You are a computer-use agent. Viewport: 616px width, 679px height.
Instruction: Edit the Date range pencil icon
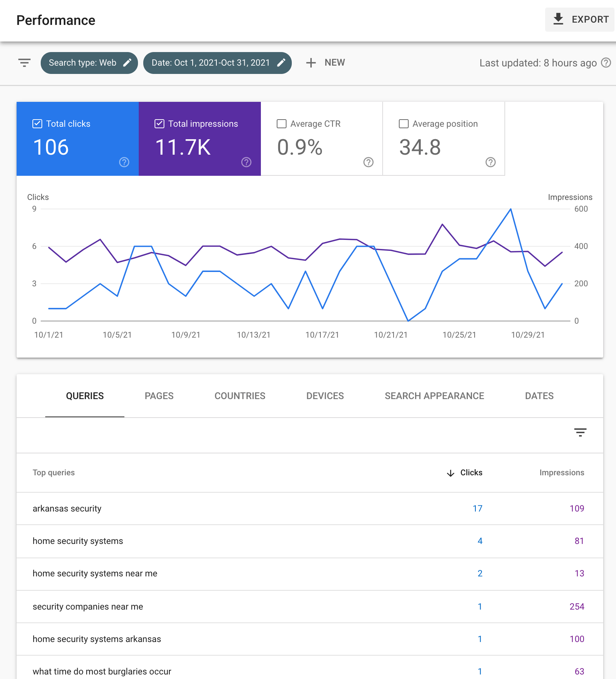click(281, 63)
